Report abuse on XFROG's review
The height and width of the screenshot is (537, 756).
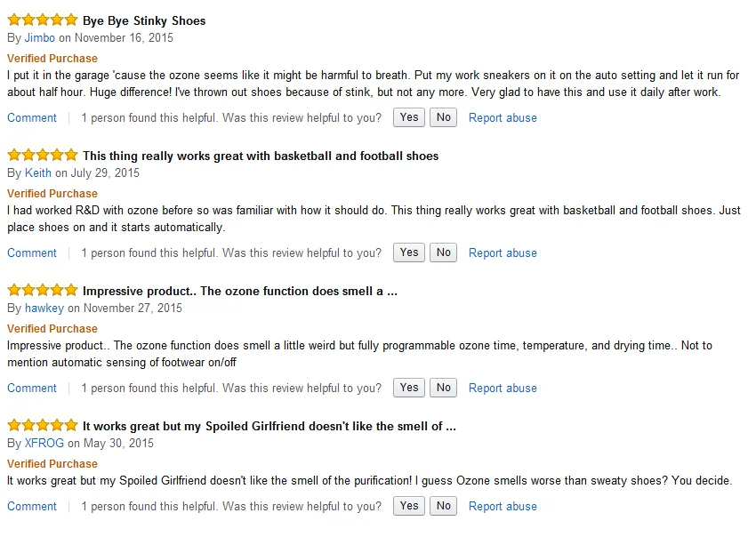coord(503,506)
